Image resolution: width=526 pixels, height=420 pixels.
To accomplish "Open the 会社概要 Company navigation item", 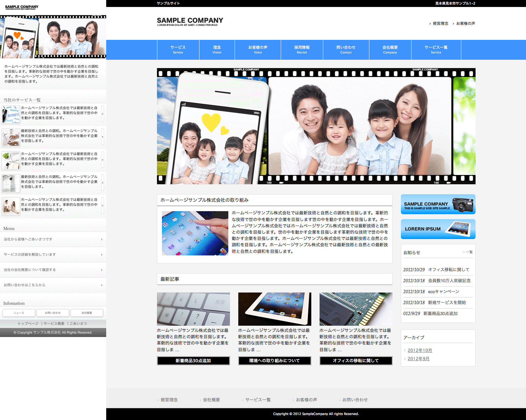I will click(390, 50).
